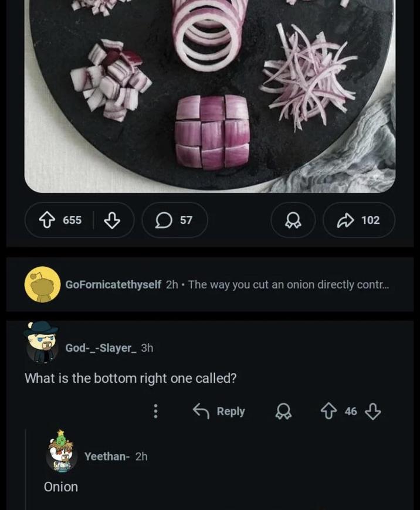This screenshot has height=510, width=420.
Task: Tap Reply on God-_-Slayer_'s comment
Action: [223, 411]
